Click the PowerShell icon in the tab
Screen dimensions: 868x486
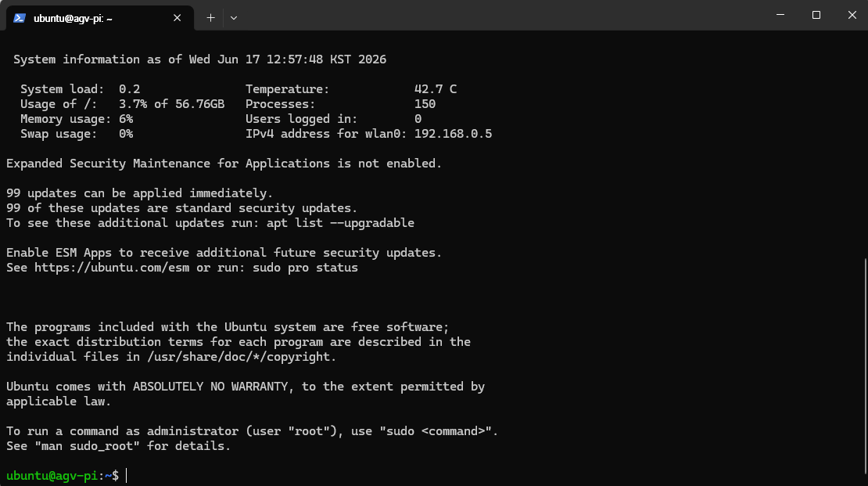pyautogui.click(x=20, y=18)
